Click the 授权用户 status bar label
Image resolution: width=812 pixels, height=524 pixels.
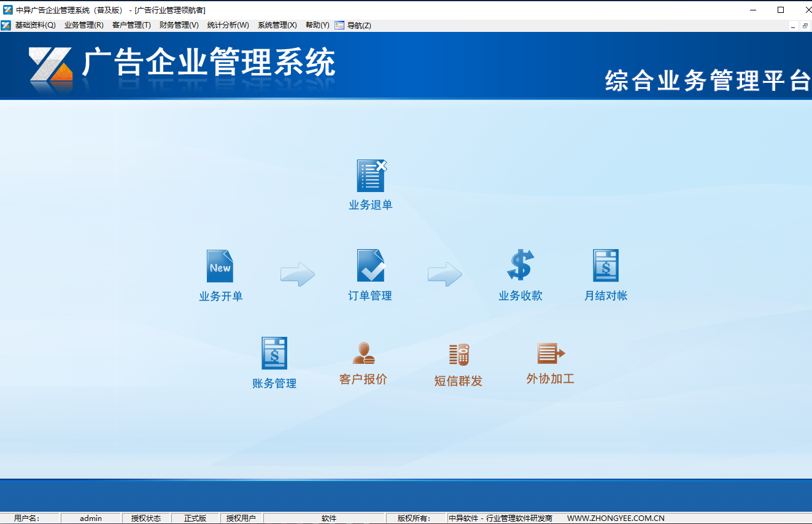click(241, 518)
